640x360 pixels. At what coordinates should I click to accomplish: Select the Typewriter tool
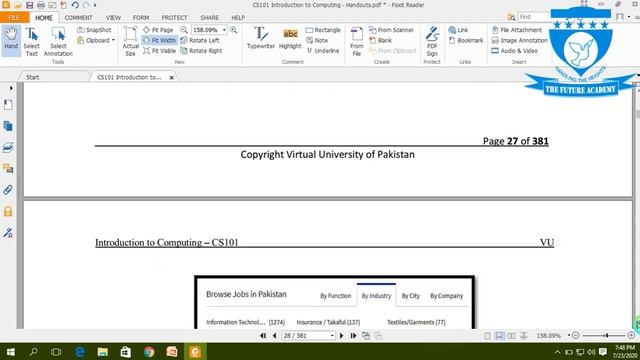click(261, 38)
